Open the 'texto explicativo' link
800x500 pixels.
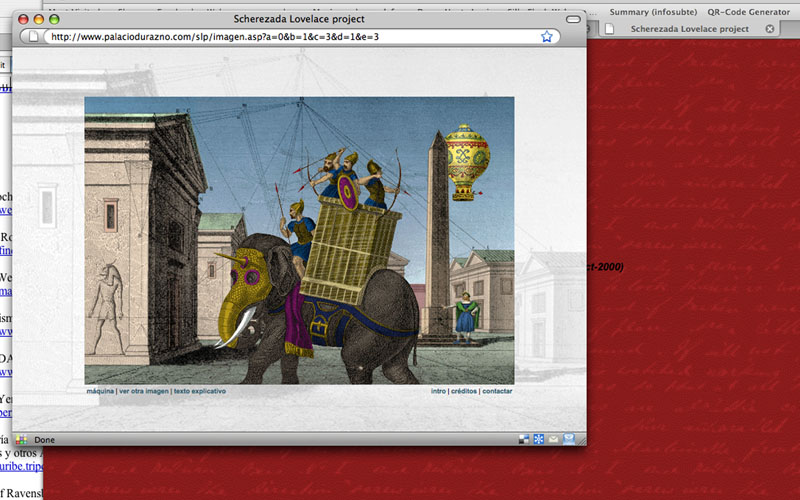(x=200, y=391)
